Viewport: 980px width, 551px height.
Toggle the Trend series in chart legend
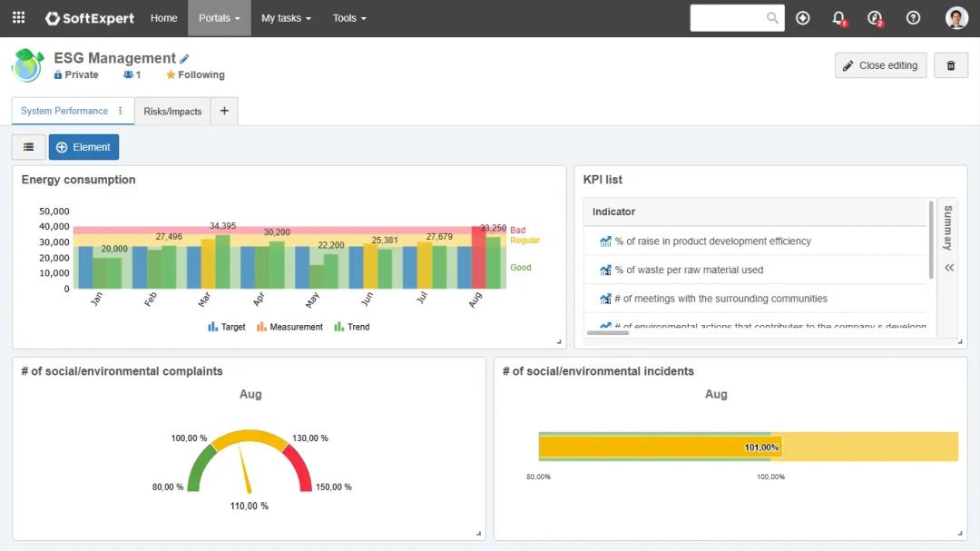tap(352, 327)
